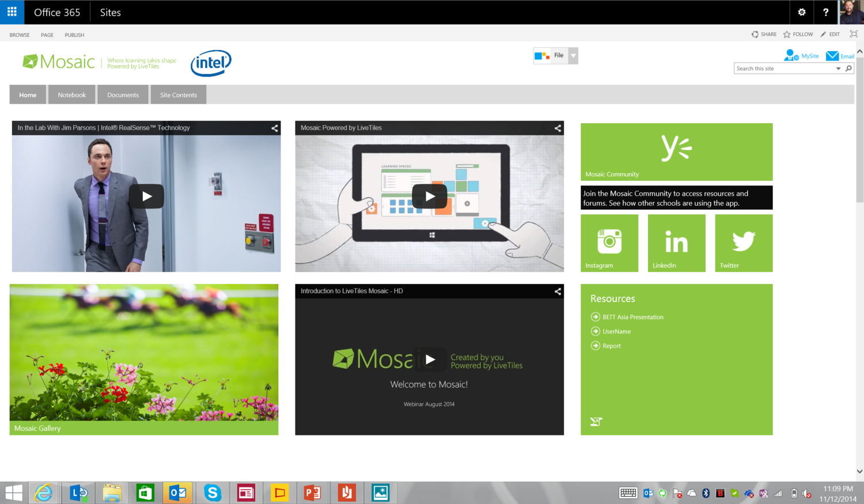Open the PUBLISH ribbon tab

click(74, 35)
